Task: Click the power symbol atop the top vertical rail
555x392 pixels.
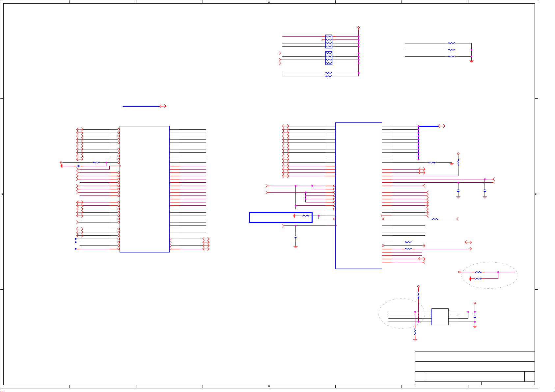Action: [x=359, y=28]
